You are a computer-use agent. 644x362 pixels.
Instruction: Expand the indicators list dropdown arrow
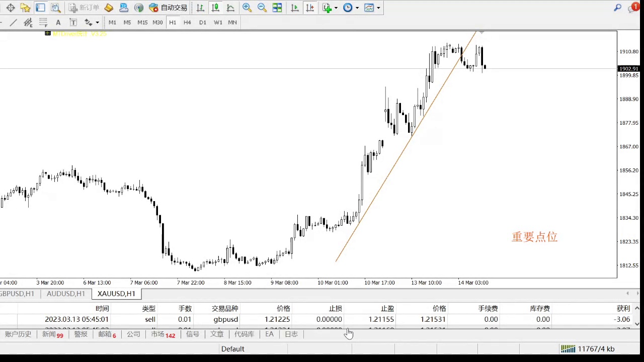tap(336, 8)
